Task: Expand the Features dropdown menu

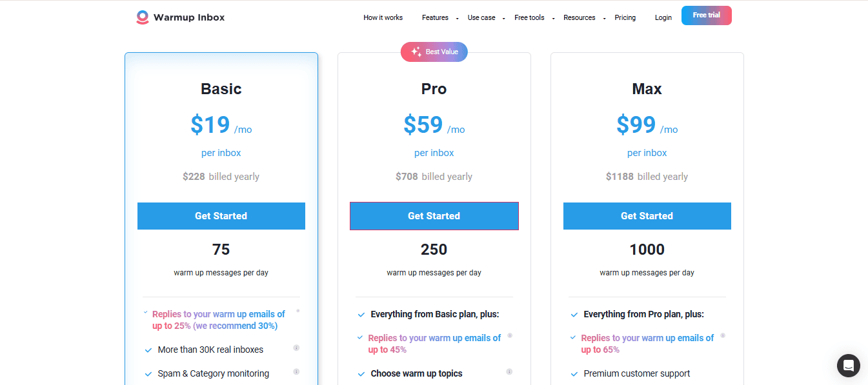Action: (x=440, y=17)
